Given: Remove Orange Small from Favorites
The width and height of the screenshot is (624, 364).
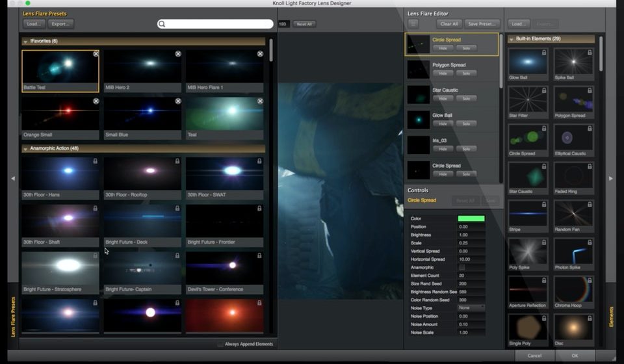Looking at the screenshot, I should 96,101.
